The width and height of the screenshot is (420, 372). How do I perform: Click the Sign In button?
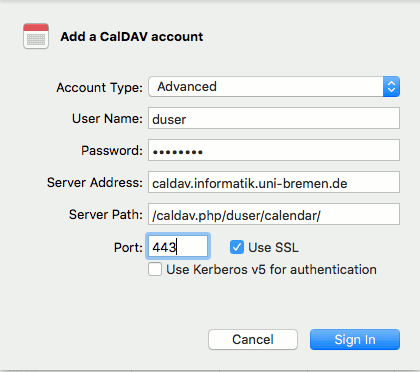tap(355, 340)
